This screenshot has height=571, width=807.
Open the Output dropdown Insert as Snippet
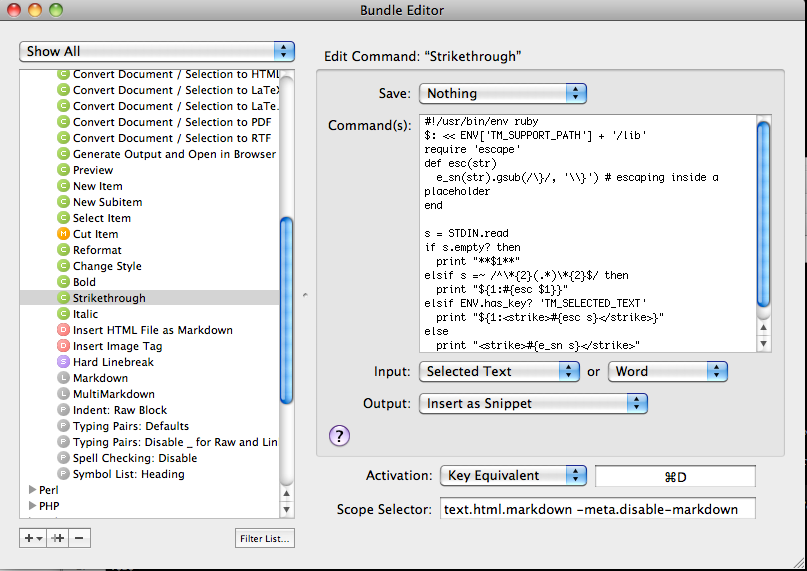click(534, 403)
